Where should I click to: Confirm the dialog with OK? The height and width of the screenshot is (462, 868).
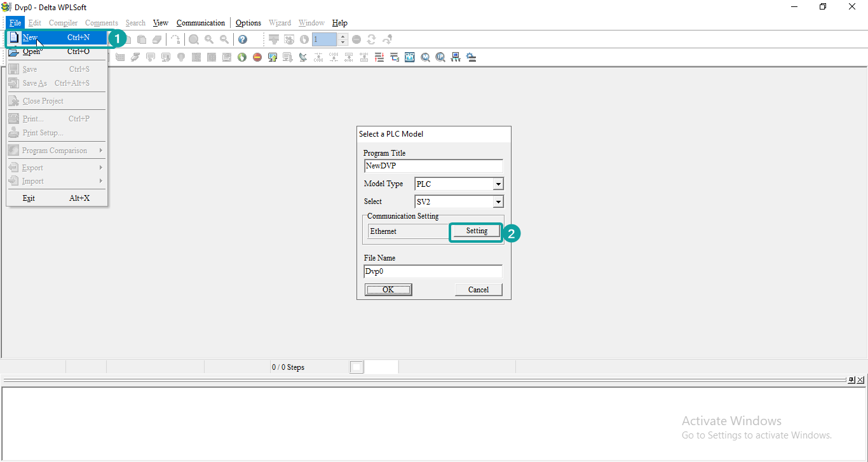388,290
